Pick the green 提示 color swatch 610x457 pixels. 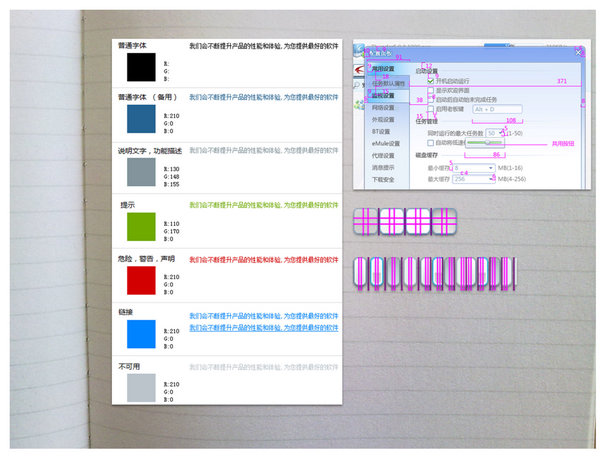(x=141, y=225)
